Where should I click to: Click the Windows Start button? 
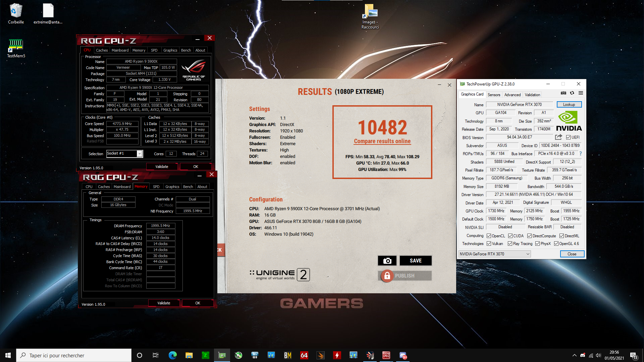point(8,355)
